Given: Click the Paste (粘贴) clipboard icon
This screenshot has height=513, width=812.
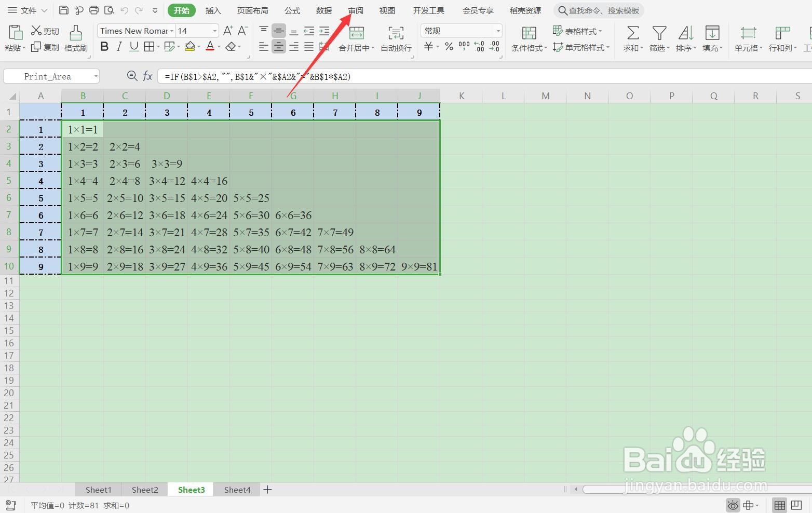Looking at the screenshot, I should click(x=15, y=33).
